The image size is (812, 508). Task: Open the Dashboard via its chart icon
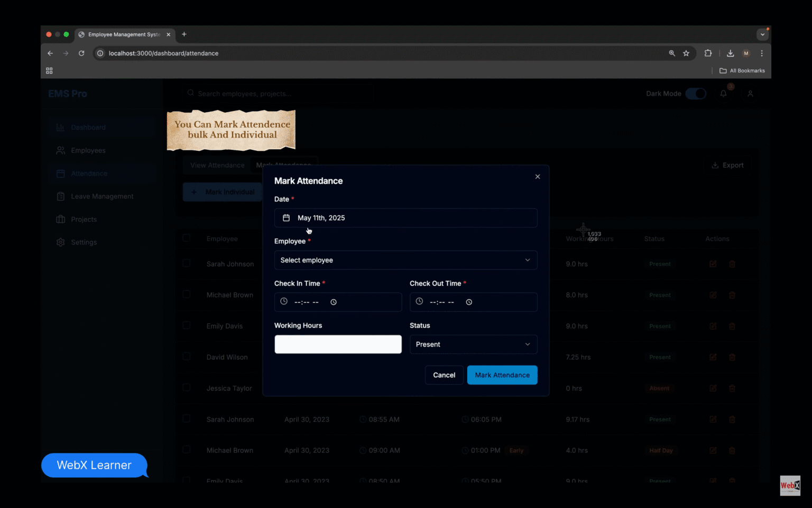point(60,127)
